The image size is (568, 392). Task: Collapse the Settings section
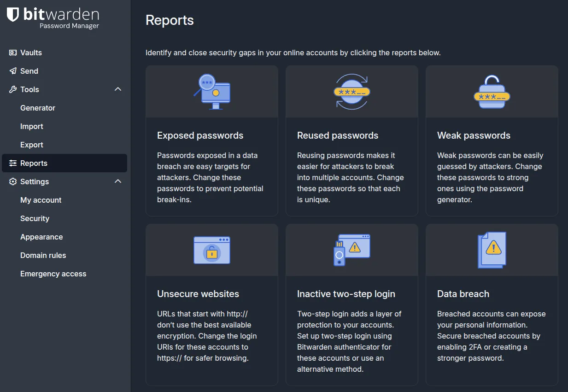coord(118,181)
